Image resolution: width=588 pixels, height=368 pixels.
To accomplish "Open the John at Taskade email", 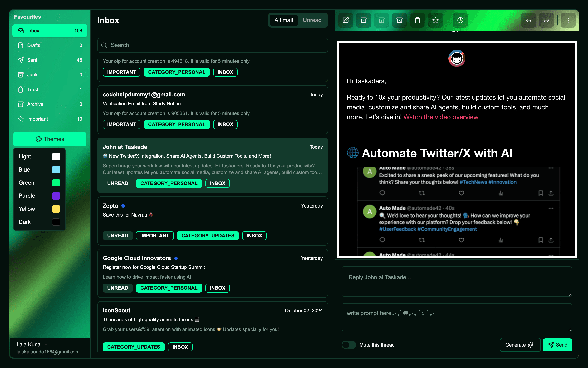I will pyautogui.click(x=213, y=166).
